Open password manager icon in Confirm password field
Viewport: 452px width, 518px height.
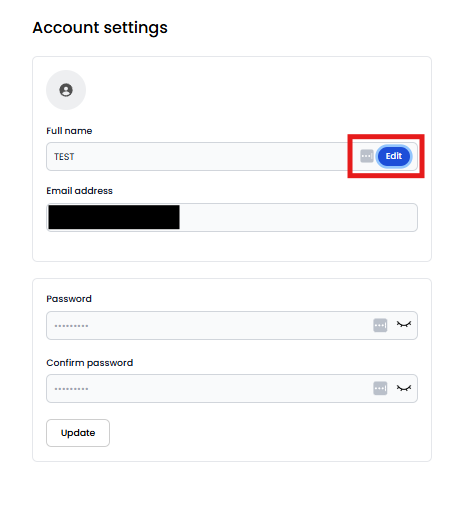click(x=380, y=388)
